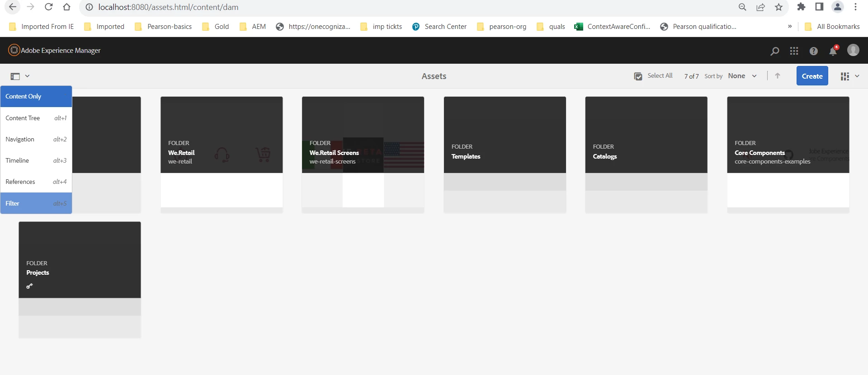Open Projects folder card

tap(80, 279)
